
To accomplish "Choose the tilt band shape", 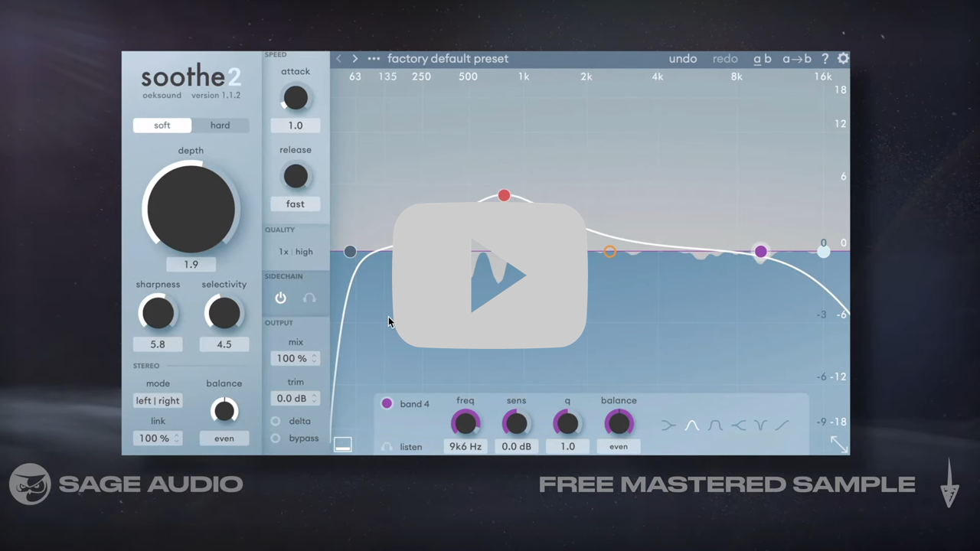I will [x=782, y=425].
